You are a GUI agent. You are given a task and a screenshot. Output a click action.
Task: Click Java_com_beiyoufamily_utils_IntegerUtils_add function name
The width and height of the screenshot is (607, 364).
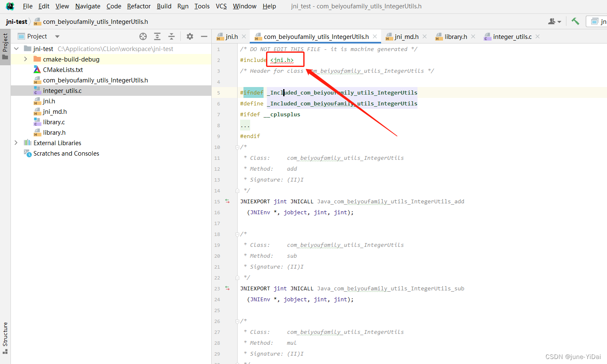(391, 202)
